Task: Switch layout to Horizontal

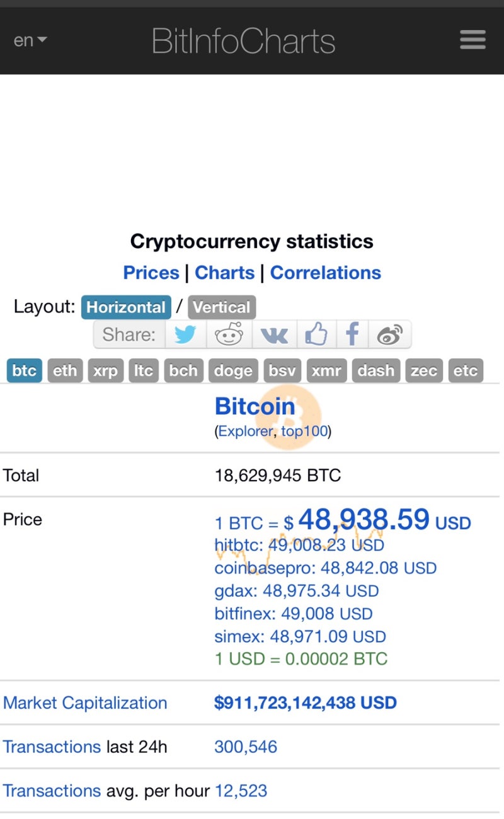Action: coord(126,307)
